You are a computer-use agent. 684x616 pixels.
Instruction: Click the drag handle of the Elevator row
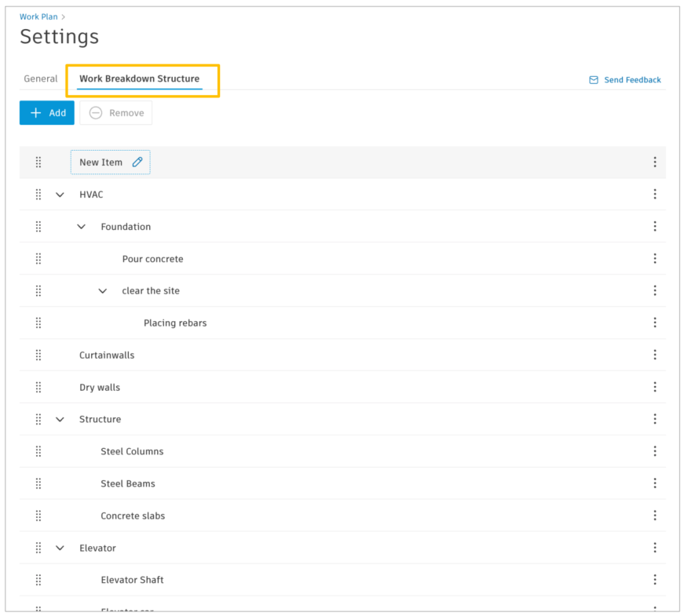click(x=38, y=548)
